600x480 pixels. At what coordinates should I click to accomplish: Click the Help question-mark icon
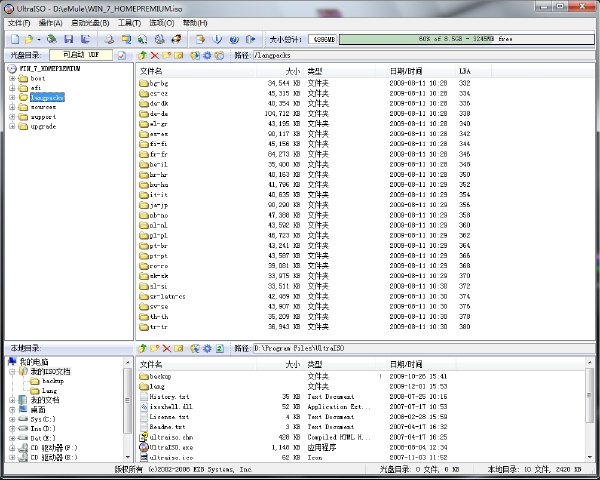coord(234,39)
